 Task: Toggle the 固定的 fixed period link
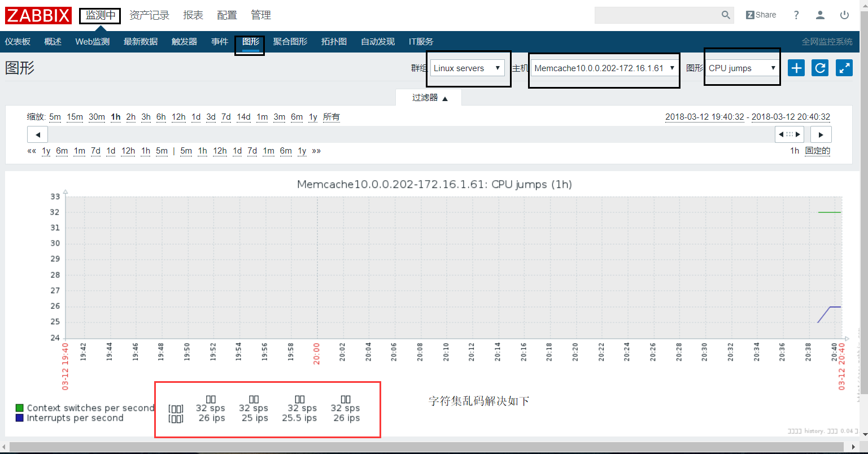(x=818, y=151)
